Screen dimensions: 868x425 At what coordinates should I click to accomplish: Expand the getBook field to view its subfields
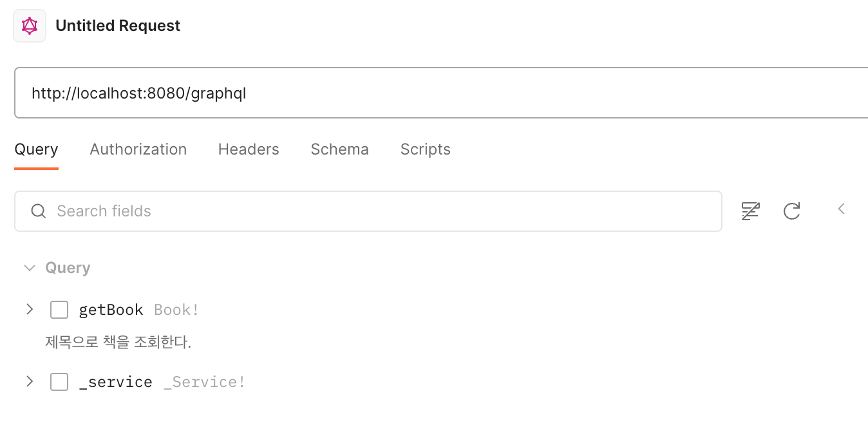[x=29, y=309]
